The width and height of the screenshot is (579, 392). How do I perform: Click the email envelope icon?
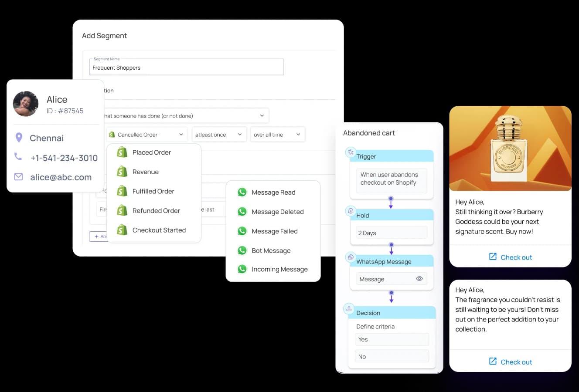point(18,177)
